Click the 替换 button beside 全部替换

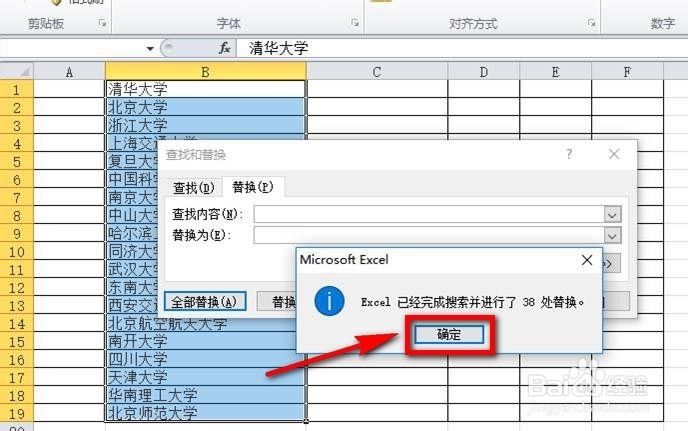click(277, 302)
